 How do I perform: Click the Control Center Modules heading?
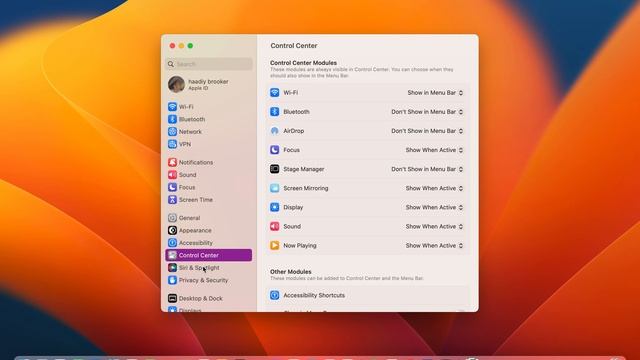pyautogui.click(x=303, y=63)
